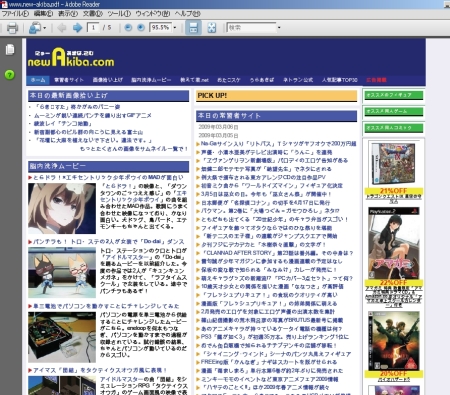Click the green help icon in sidebar
Image resolution: width=450 pixels, height=395 pixels.
10,74
